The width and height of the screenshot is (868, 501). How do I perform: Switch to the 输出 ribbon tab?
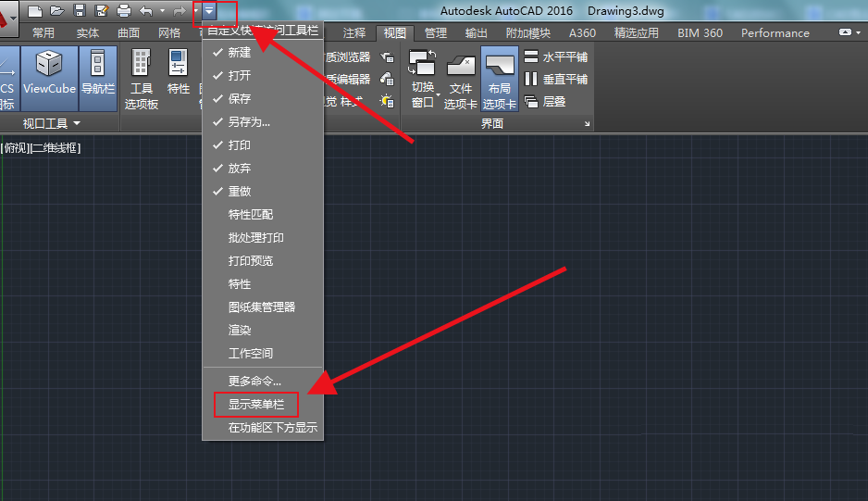pyautogui.click(x=476, y=33)
